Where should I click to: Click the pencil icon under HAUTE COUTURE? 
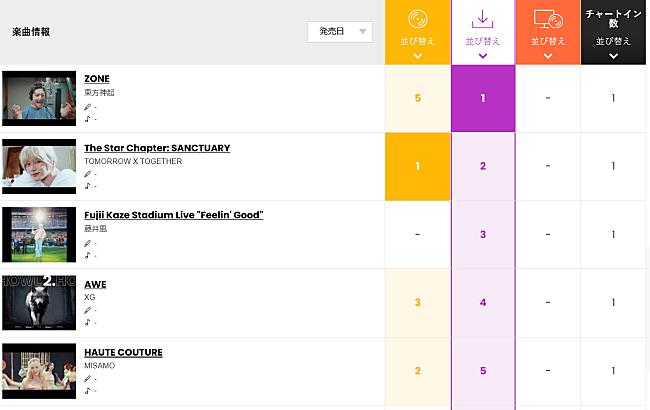[x=88, y=379]
